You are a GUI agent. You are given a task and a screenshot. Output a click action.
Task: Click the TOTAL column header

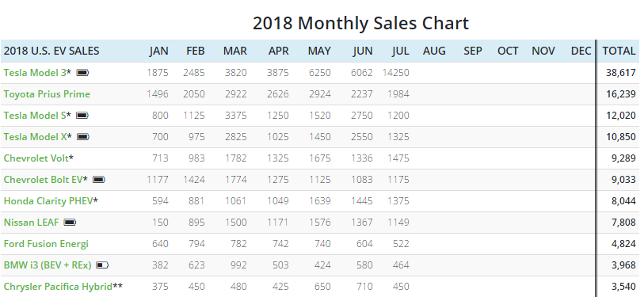pos(619,51)
